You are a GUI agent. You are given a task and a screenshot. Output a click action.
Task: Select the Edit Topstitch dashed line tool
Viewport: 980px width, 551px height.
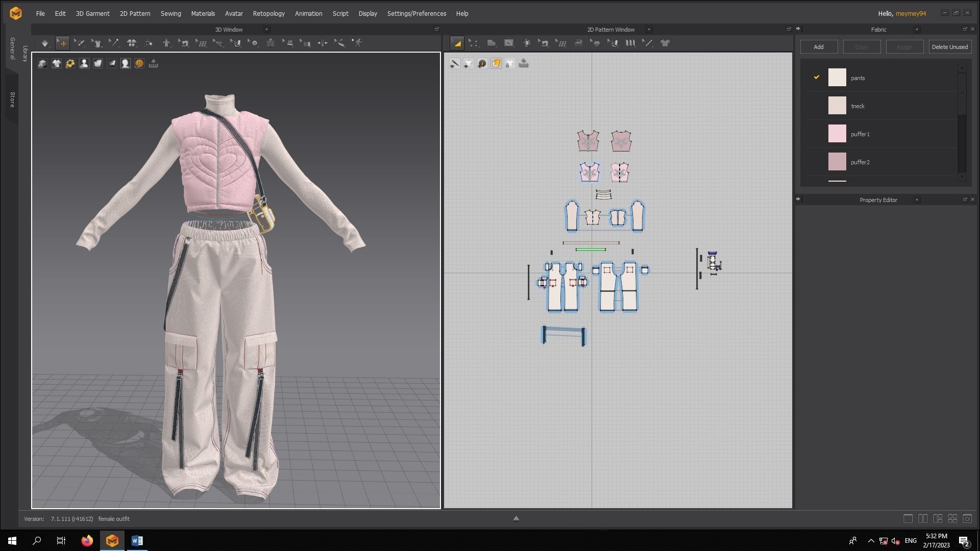coord(648,43)
